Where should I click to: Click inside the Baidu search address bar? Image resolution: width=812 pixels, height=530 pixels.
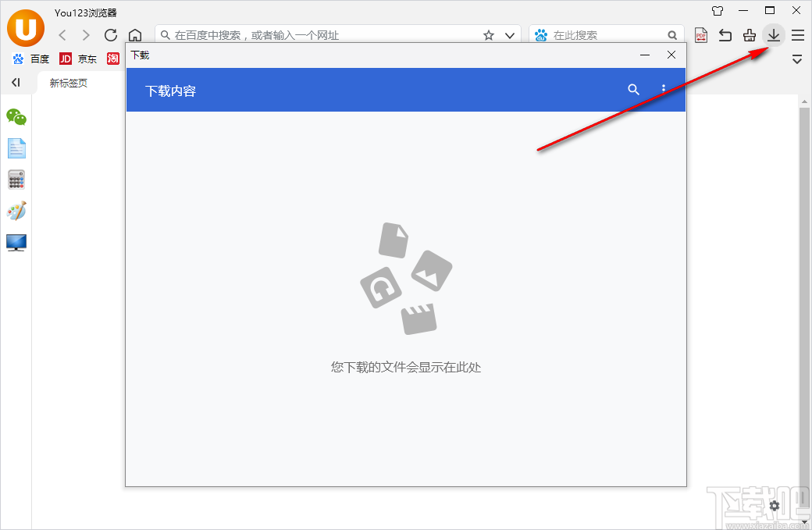pos(312,34)
